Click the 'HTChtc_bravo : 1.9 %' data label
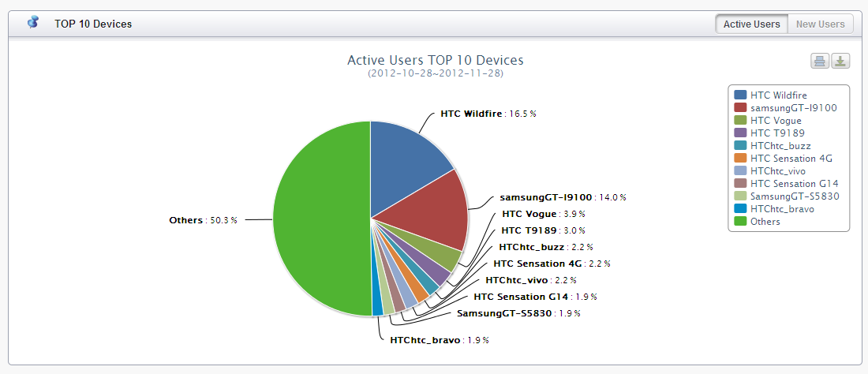This screenshot has height=374, width=868. pyautogui.click(x=440, y=340)
